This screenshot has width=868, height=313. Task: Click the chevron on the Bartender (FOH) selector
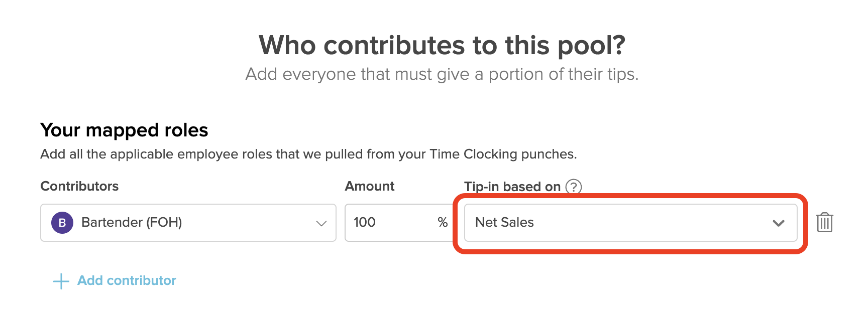tap(321, 223)
